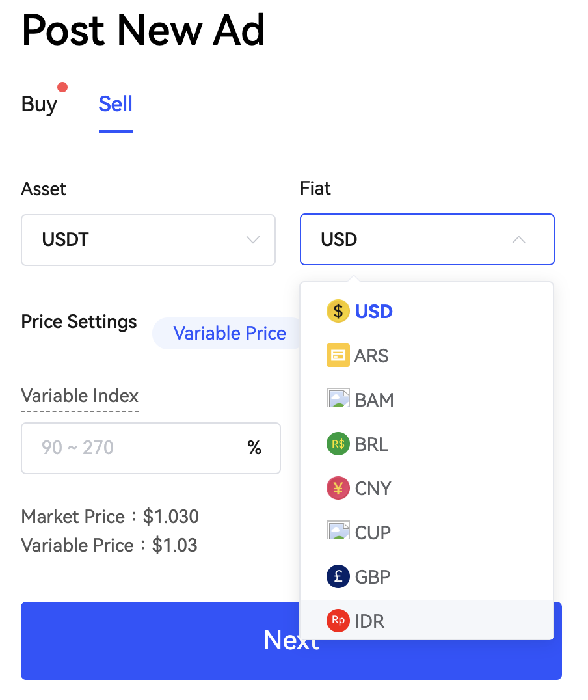Select the Variable Price option
The image size is (588, 700).
point(229,334)
